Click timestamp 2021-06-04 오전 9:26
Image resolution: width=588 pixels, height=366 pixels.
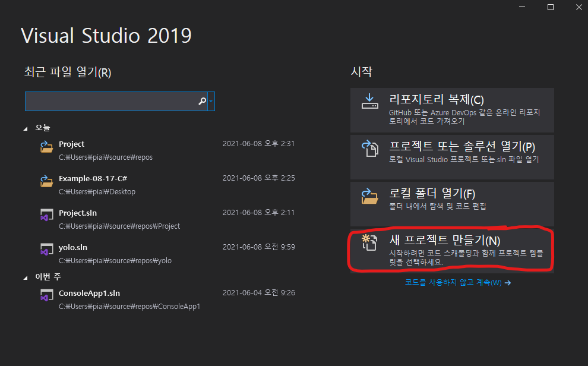[x=259, y=293]
